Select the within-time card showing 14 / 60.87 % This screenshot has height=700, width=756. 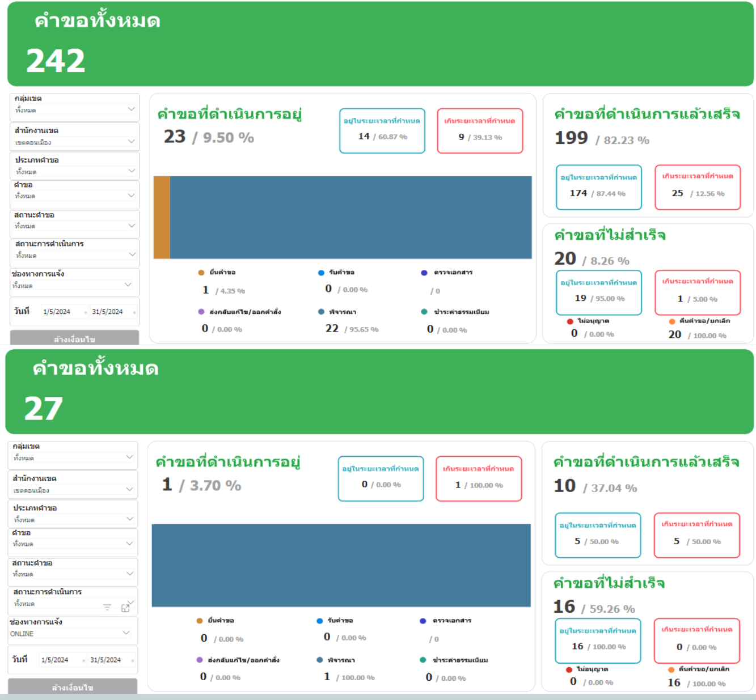click(382, 131)
